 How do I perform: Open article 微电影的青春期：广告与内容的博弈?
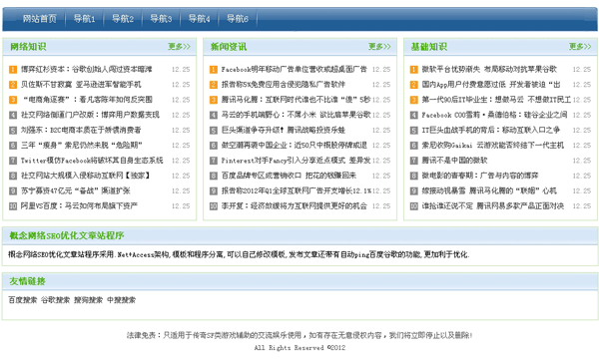click(x=480, y=176)
